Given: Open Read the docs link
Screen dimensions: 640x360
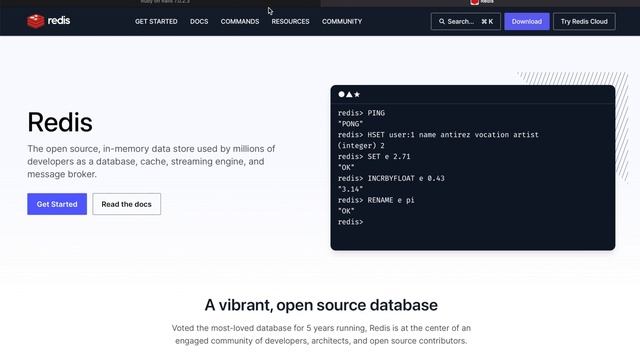Looking at the screenshot, I should click(127, 204).
